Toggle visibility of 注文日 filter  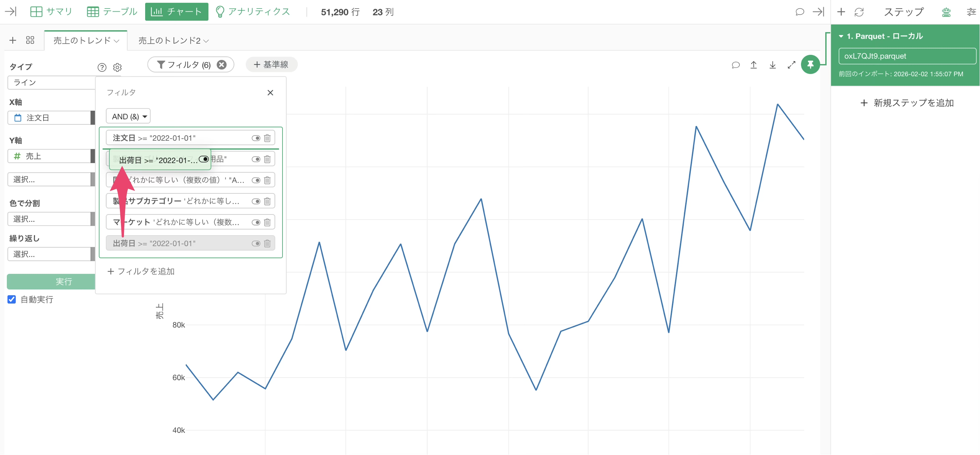pos(256,138)
